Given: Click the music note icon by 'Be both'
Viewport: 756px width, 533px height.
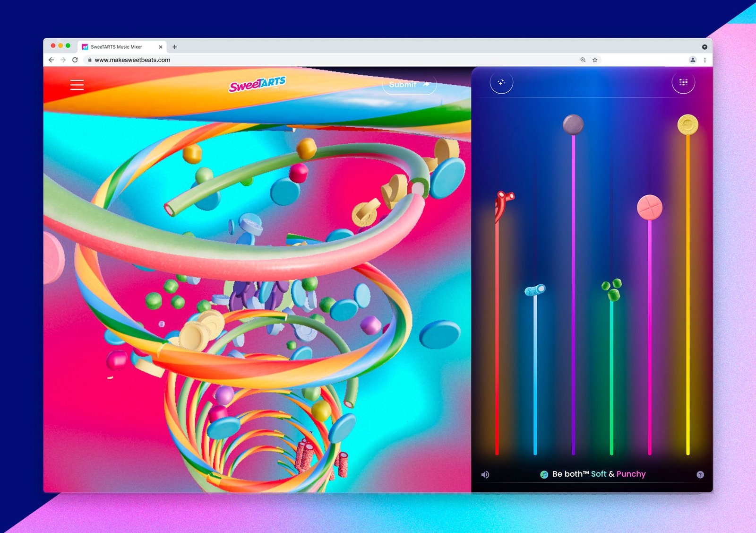Looking at the screenshot, I should click(x=544, y=474).
